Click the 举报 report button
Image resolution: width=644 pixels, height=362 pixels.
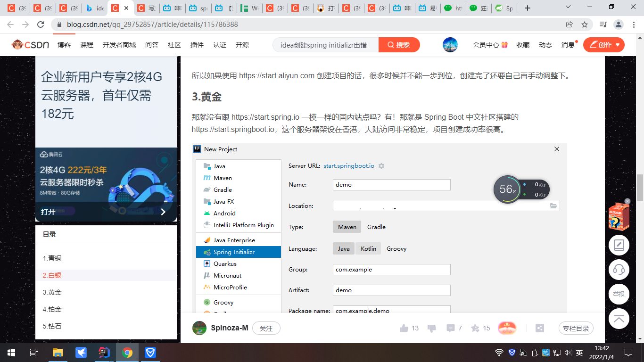(619, 294)
